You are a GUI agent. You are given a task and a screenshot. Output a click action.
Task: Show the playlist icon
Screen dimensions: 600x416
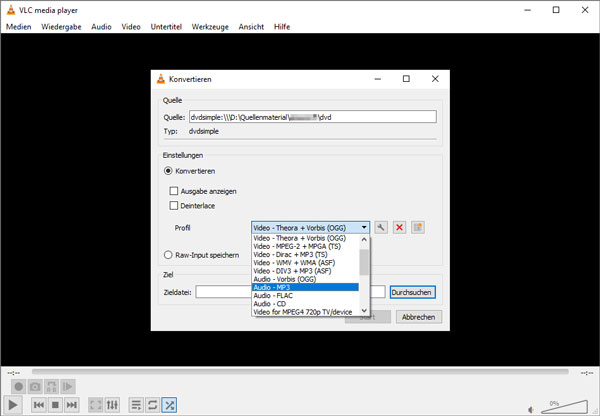[136, 405]
